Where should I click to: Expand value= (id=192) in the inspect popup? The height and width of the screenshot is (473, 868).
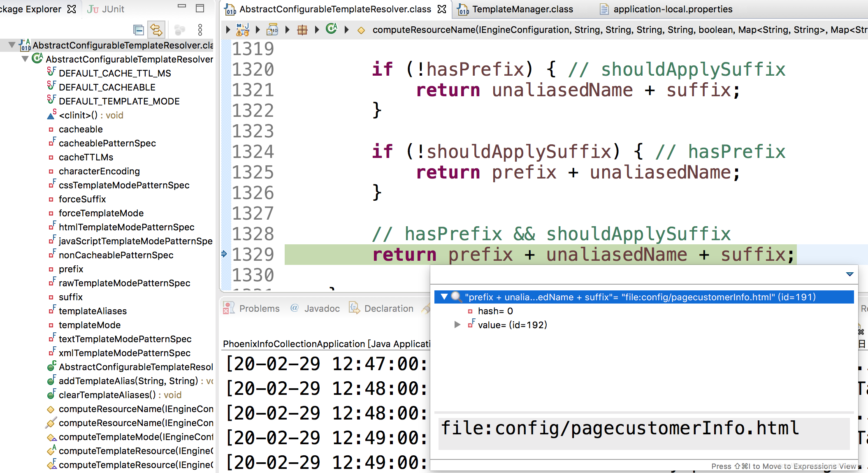tap(458, 325)
